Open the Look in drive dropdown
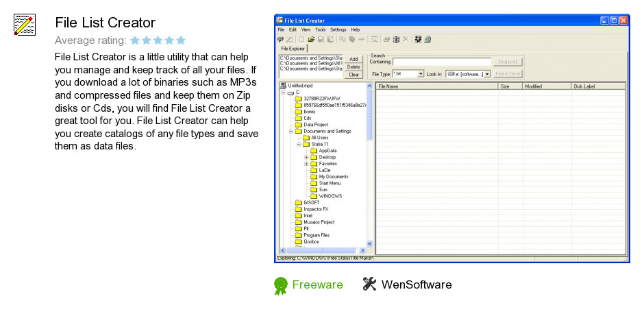The width and height of the screenshot is (644, 316). tap(486, 74)
